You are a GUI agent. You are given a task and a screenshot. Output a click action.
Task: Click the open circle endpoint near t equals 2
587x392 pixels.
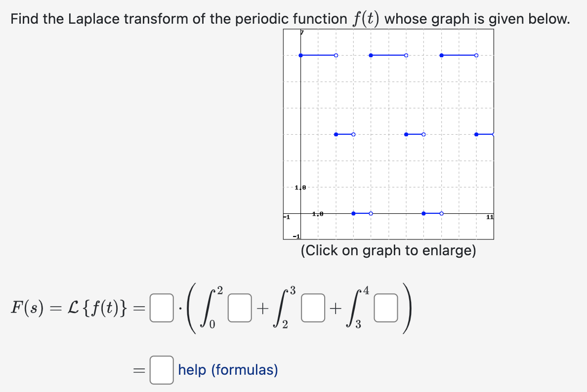(335, 55)
